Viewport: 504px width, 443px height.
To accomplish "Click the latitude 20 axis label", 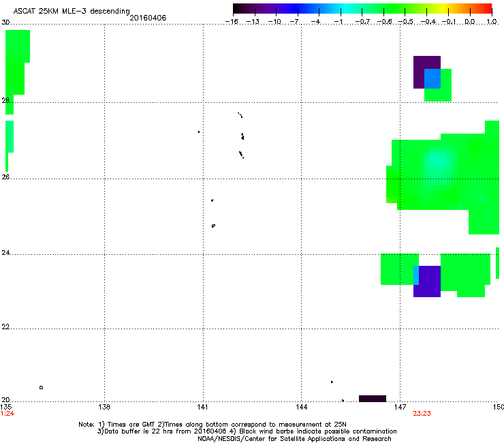I will point(5,399).
